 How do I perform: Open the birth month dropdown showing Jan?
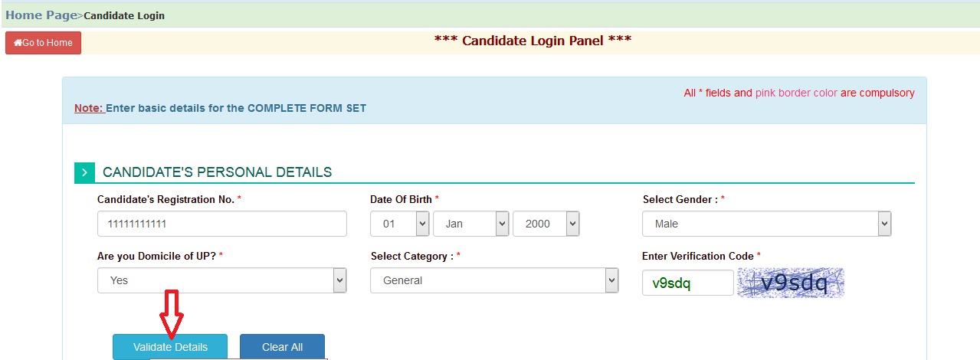pos(470,224)
